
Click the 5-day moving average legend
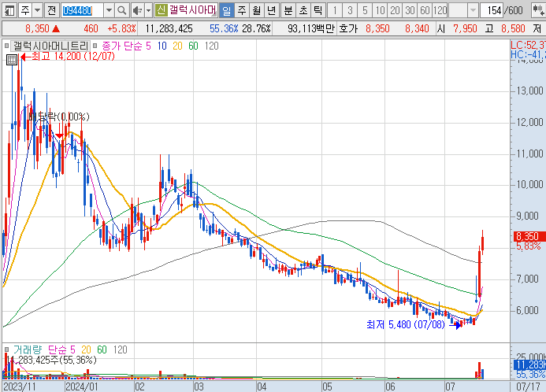(x=148, y=46)
